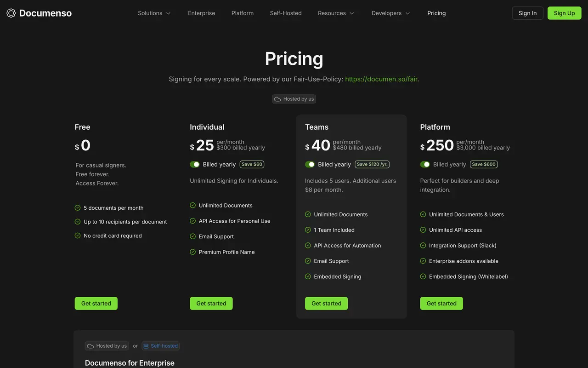Screen dimensions: 588x368
Task: Click check icon beside Enterprise addons available
Action: 423,261
